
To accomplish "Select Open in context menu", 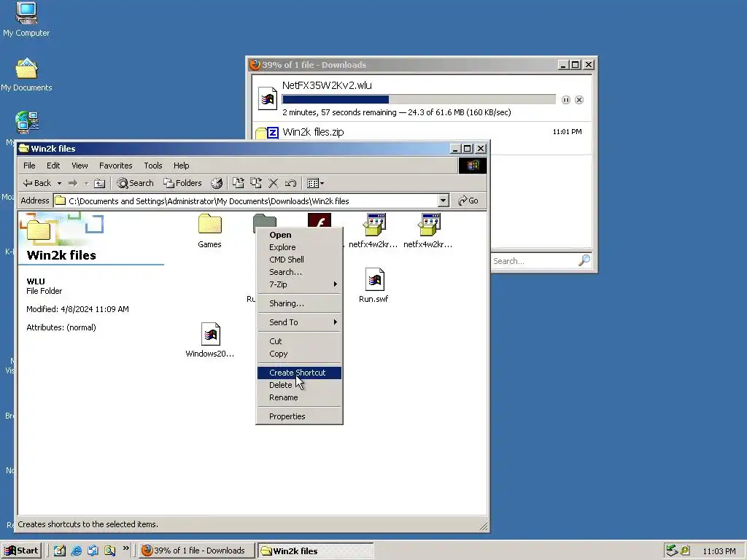I will (299, 235).
